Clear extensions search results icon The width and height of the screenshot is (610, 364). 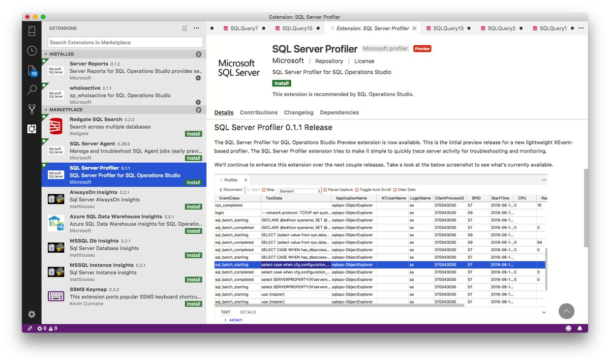coord(185,28)
